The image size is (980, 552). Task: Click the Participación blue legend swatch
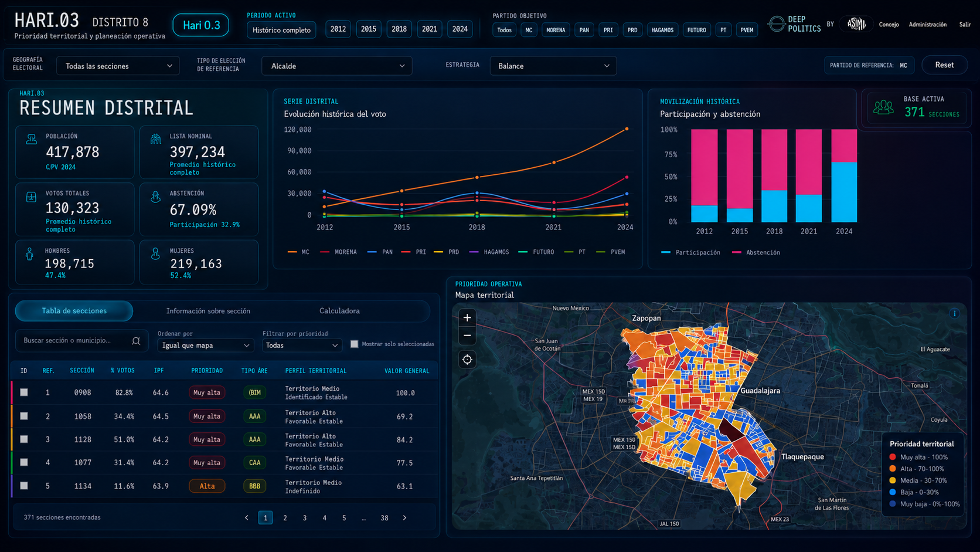pos(665,253)
